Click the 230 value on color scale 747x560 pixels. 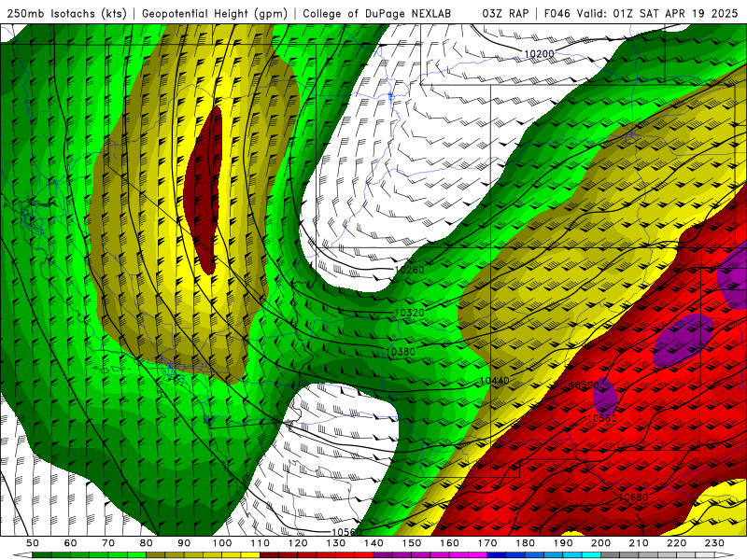[x=714, y=543]
